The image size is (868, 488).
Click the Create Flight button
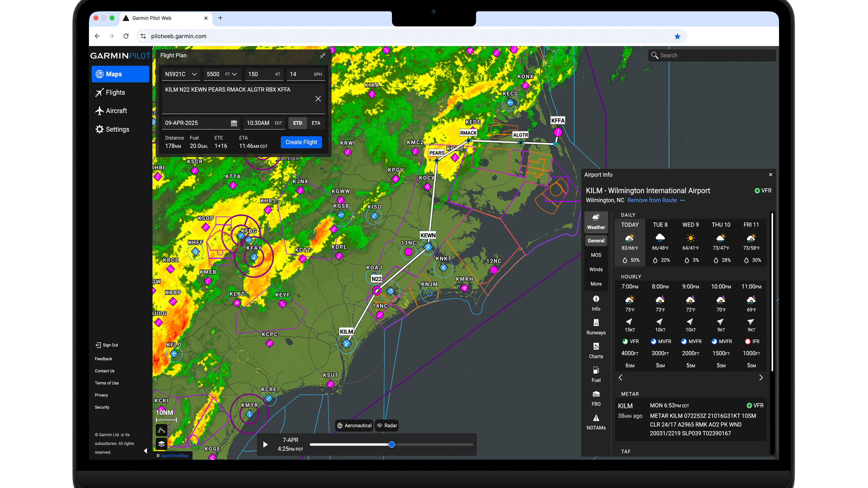click(301, 142)
